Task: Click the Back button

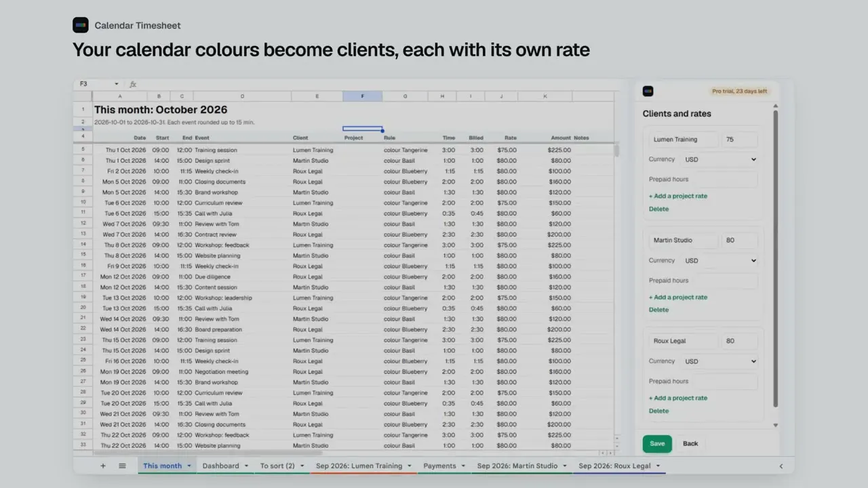Action: coord(690,443)
